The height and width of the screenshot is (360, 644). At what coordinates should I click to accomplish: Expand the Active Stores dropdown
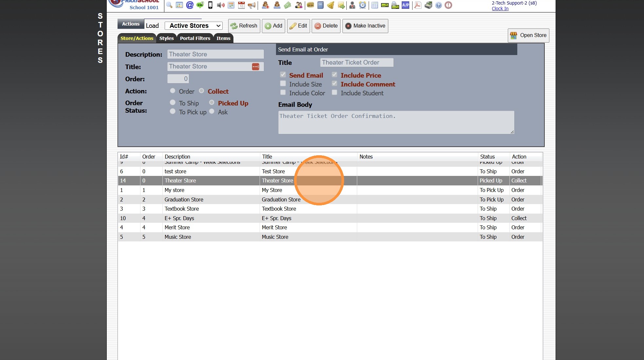click(x=194, y=26)
